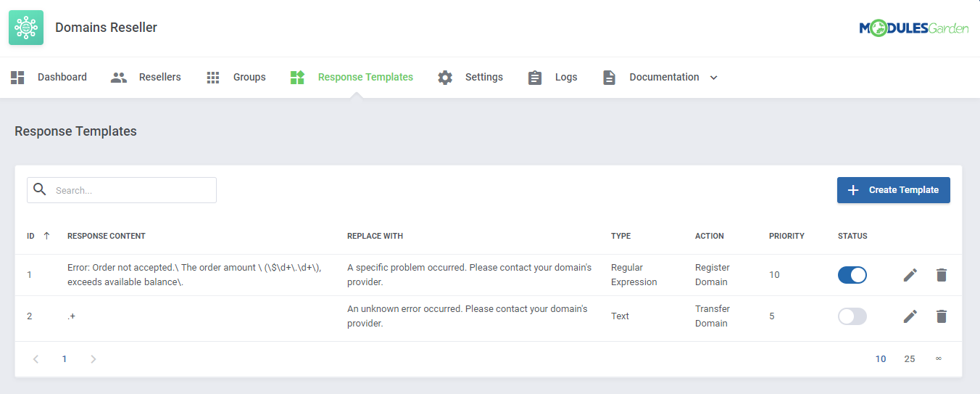Viewport: 980px width, 394px height.
Task: Click the ModulesGarden logo
Action: tap(913, 28)
